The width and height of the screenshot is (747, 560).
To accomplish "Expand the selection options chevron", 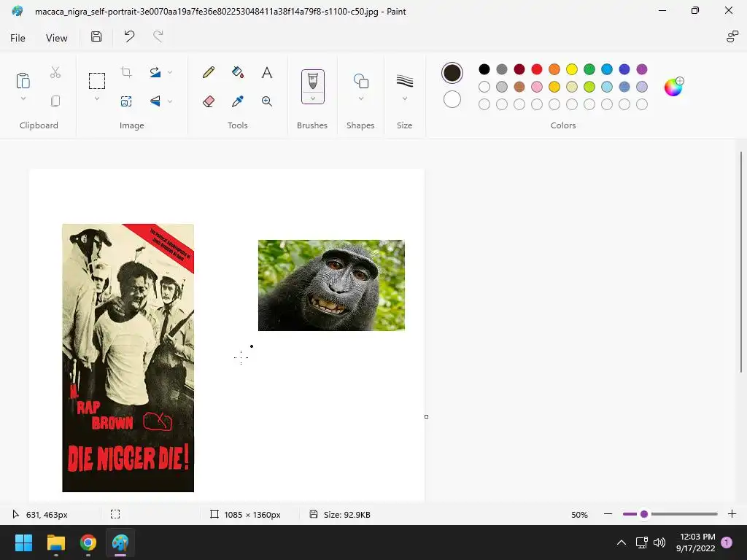I will click(97, 98).
